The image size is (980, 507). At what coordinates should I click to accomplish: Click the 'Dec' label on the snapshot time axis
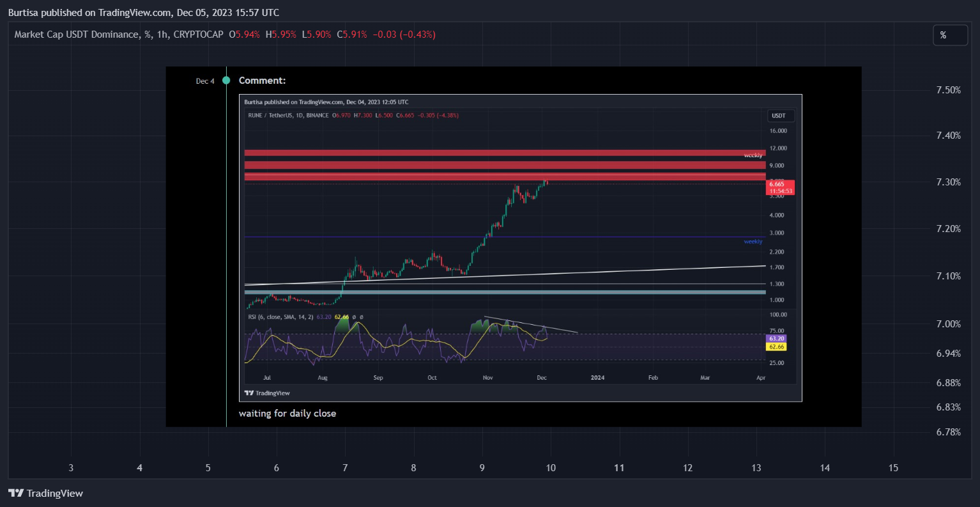(542, 378)
